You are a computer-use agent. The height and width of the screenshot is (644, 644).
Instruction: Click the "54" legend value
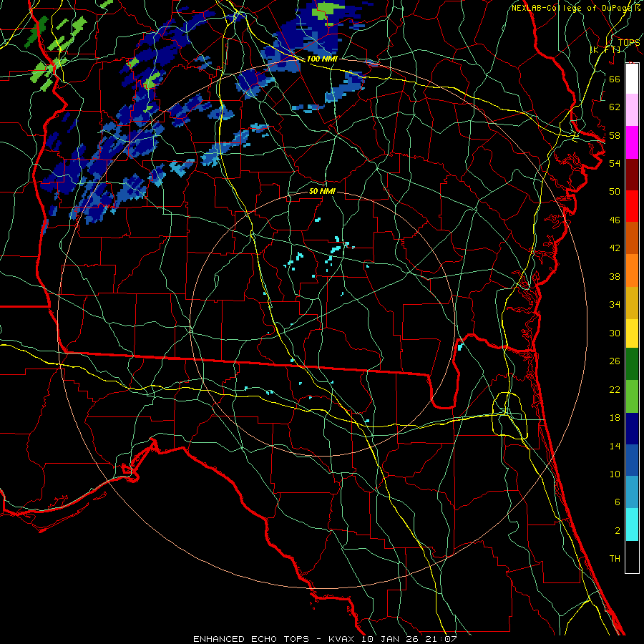pyautogui.click(x=615, y=163)
